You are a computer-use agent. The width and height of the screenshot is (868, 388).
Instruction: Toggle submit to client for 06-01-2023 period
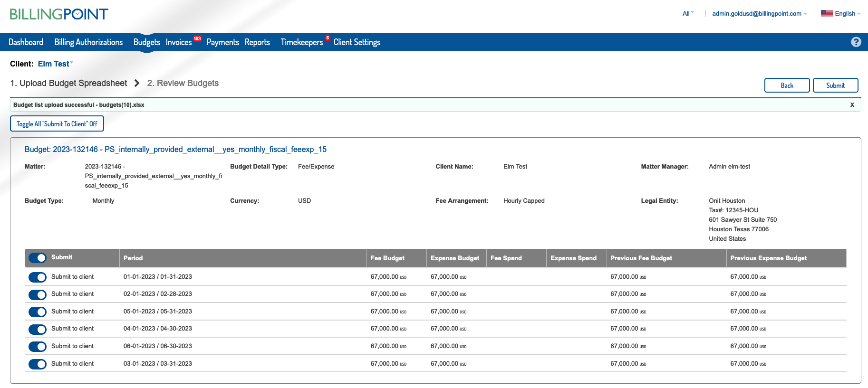click(38, 346)
